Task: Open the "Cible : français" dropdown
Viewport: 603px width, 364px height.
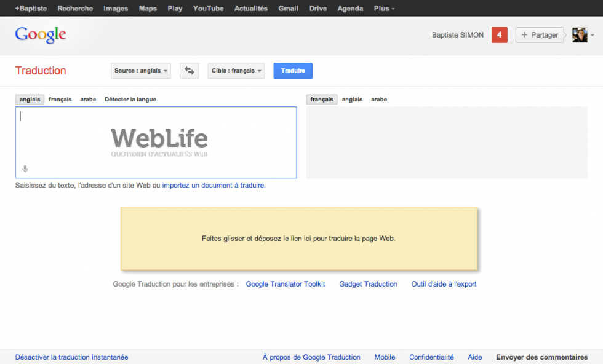Action: [237, 70]
